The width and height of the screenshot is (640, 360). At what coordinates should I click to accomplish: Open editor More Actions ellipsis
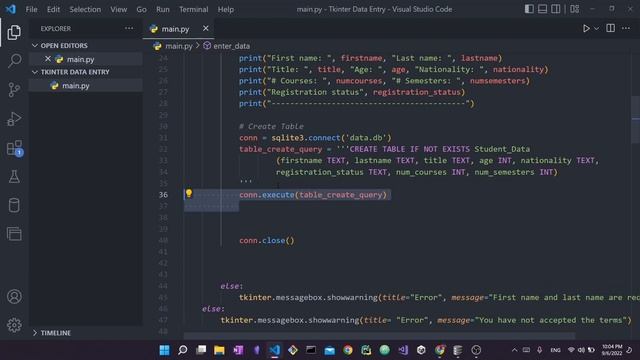tap(626, 28)
